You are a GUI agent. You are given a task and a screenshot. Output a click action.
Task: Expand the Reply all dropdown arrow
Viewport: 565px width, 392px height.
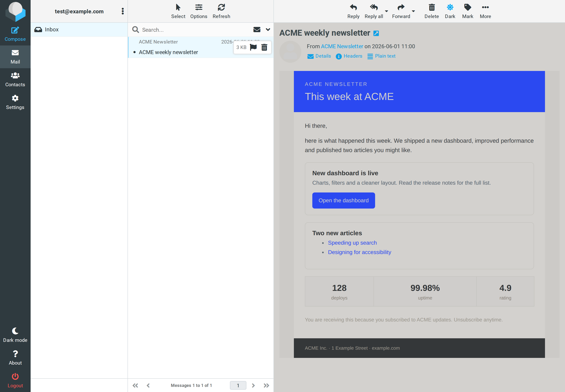point(386,11)
